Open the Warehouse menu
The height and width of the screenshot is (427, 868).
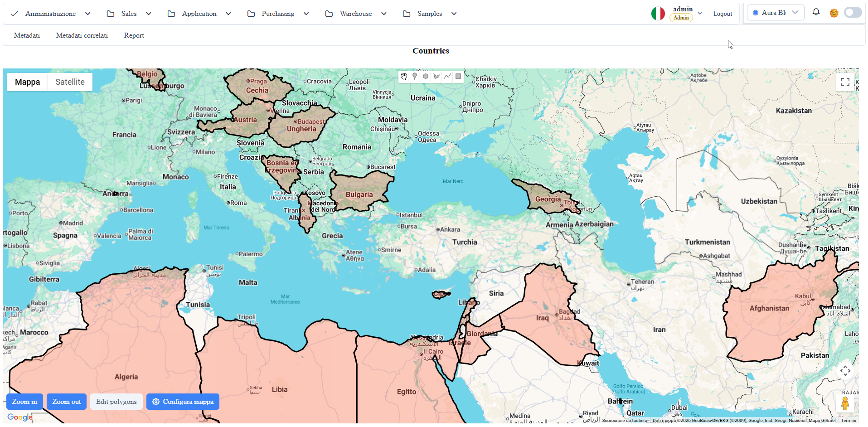point(356,14)
